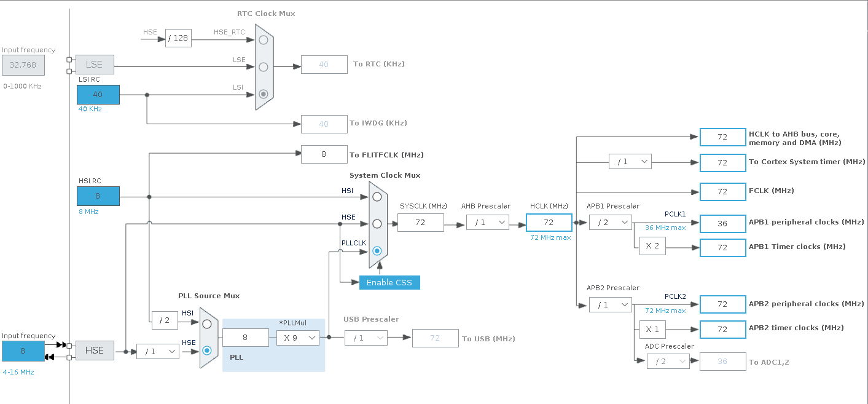This screenshot has width=868, height=404.
Task: Click the Cortex System timer value box
Action: click(x=723, y=162)
